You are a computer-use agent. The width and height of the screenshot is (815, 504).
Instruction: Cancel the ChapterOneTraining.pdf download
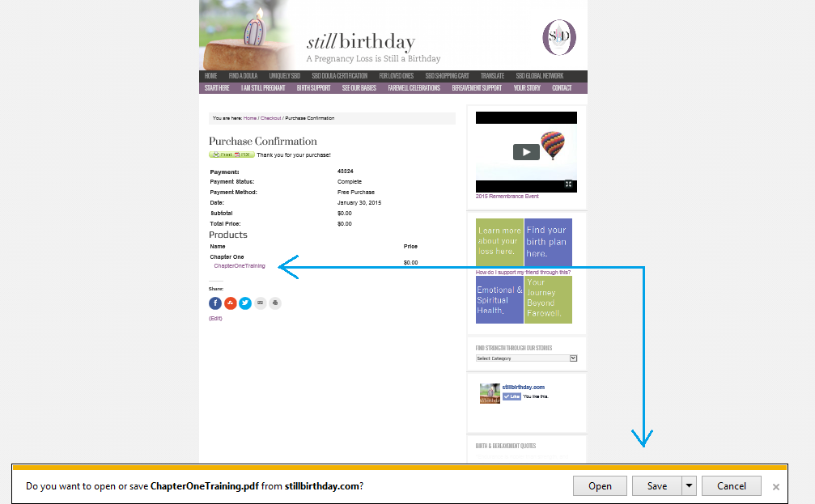click(731, 485)
